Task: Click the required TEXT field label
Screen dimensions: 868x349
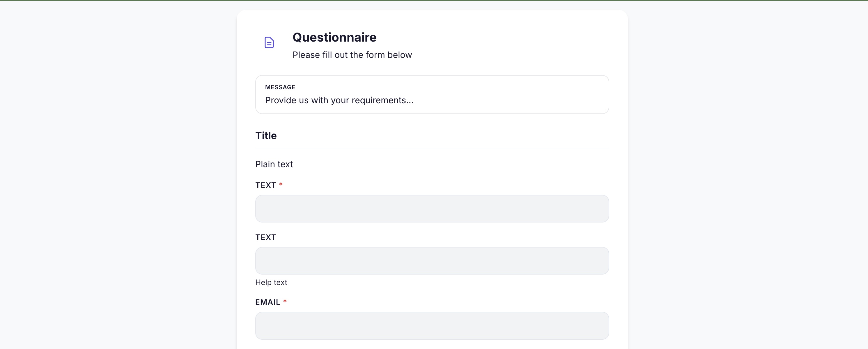Action: pos(265,185)
